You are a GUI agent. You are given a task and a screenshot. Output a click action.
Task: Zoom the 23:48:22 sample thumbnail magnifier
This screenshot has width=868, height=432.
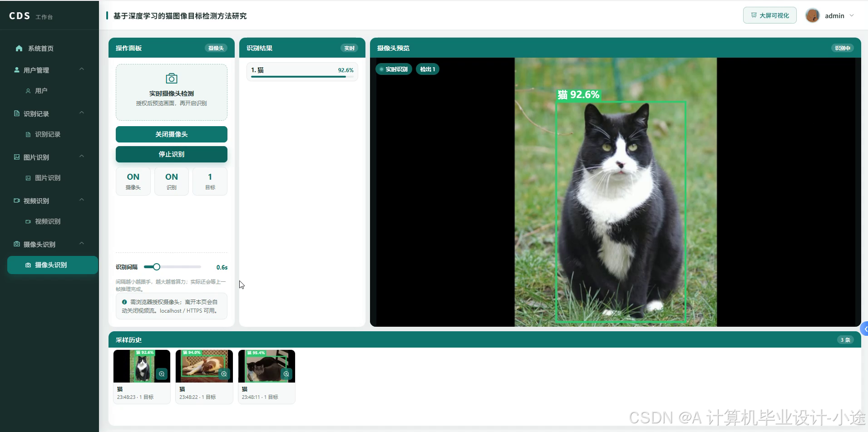coord(224,373)
